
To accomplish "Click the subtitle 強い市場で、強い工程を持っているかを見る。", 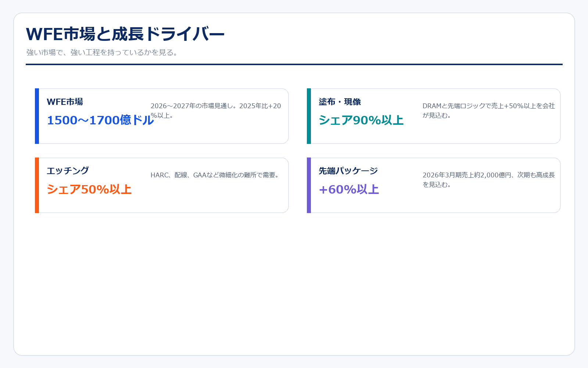I will click(102, 53).
